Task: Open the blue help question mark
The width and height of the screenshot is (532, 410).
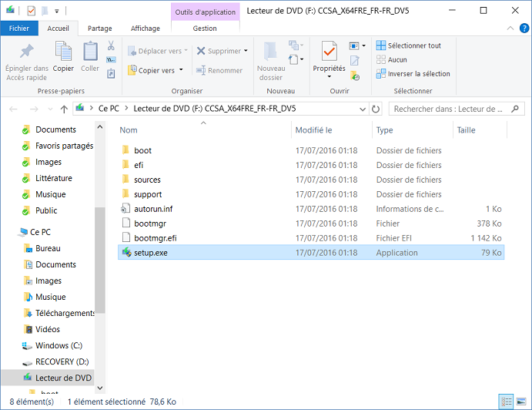Action: click(524, 29)
